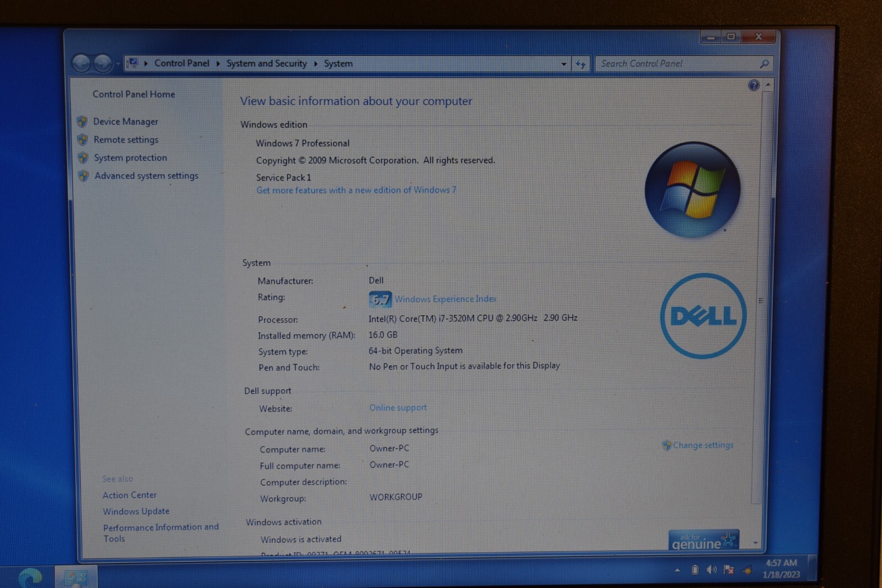882x588 pixels.
Task: Click the magnifier search icon
Action: [x=764, y=64]
